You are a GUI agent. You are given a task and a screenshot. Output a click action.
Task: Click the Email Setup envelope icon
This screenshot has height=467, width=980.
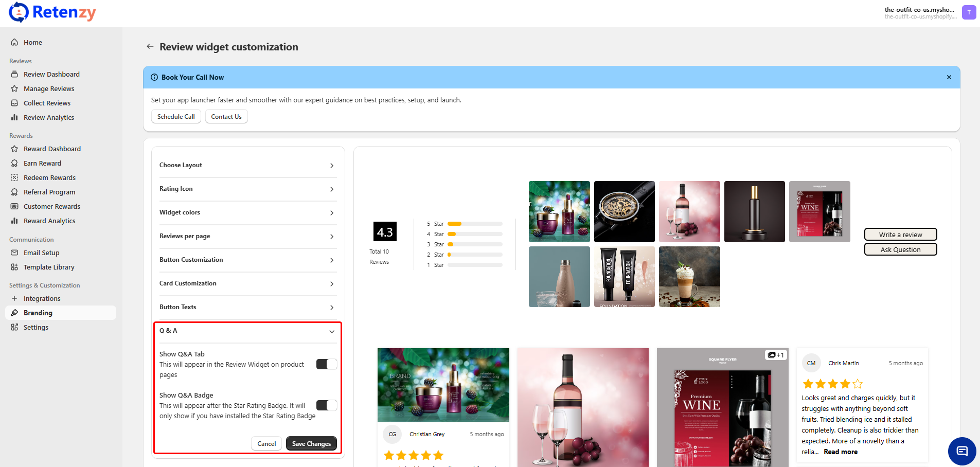14,253
